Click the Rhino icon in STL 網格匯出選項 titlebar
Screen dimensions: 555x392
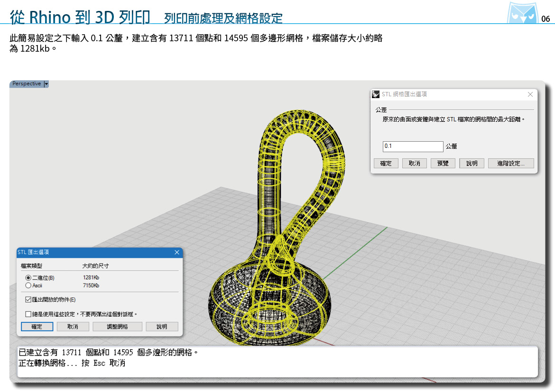(x=376, y=94)
